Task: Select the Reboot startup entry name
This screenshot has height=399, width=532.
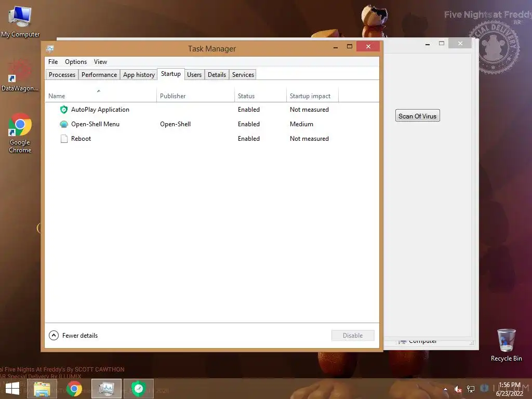Action: point(81,139)
